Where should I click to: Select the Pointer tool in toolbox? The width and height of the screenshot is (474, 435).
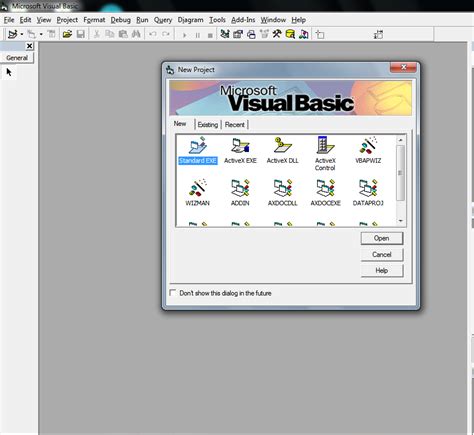(9, 72)
